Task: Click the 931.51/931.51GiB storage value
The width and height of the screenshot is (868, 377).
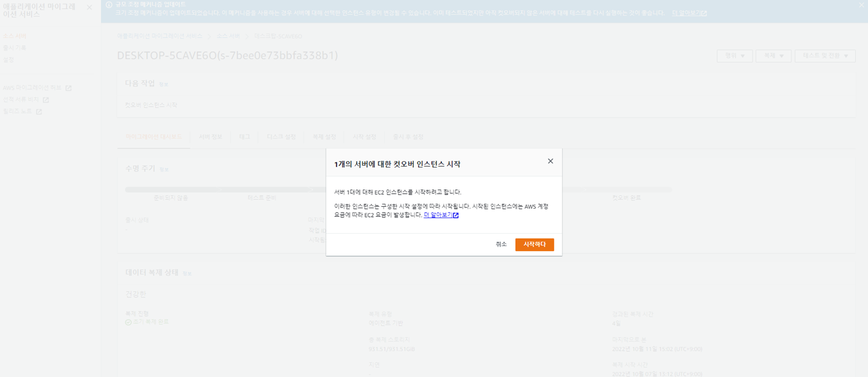Action: pos(392,349)
